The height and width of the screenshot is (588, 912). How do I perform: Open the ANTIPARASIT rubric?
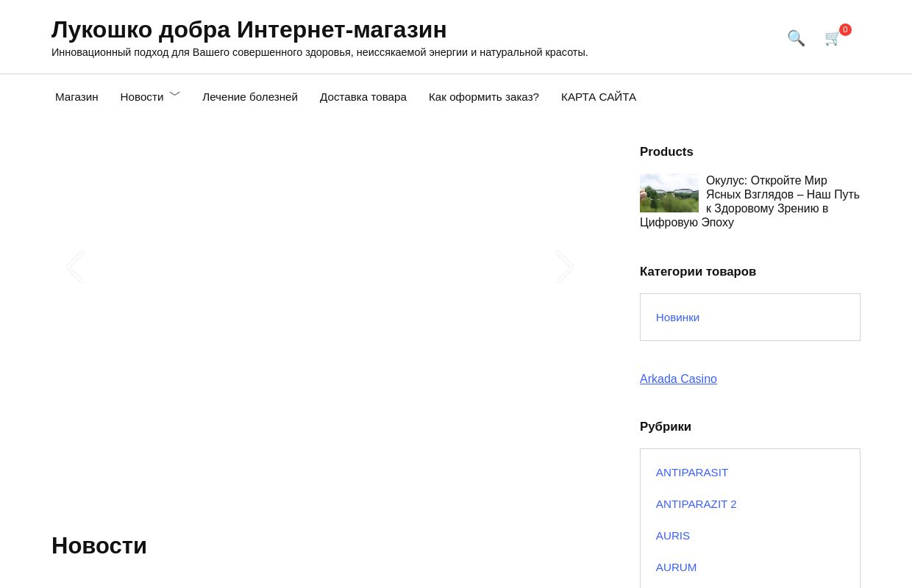691,472
